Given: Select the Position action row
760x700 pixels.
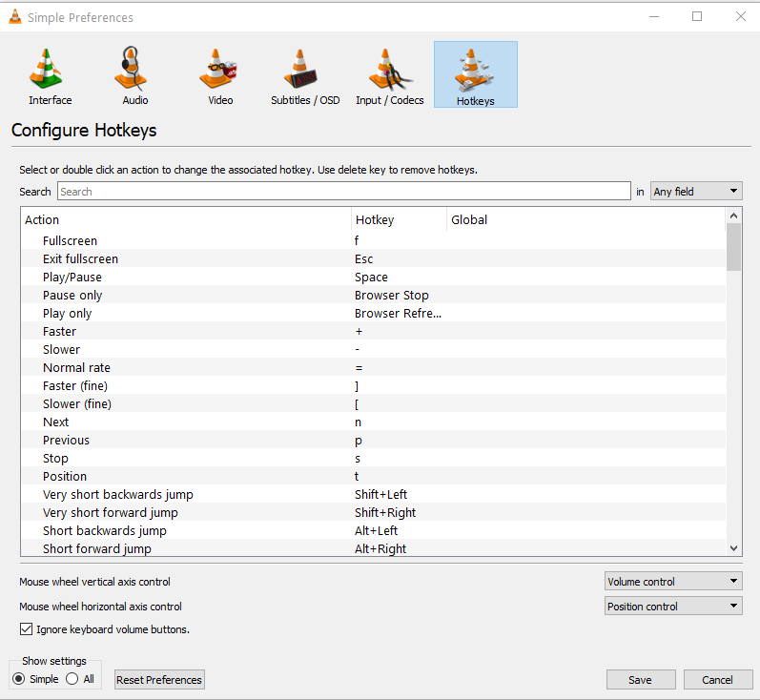Looking at the screenshot, I should click(x=373, y=476).
